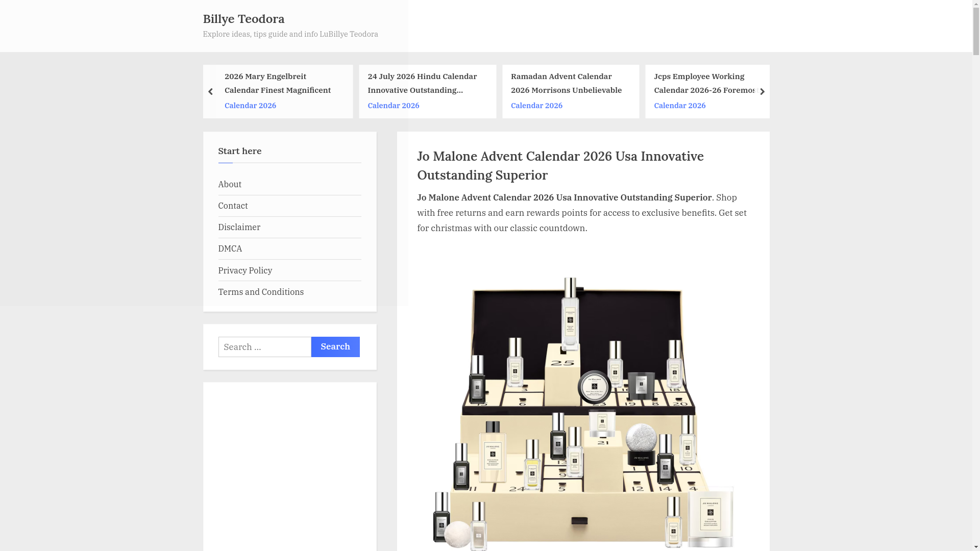Click the Search button
Screen dimensions: 980x551
tap(335, 347)
